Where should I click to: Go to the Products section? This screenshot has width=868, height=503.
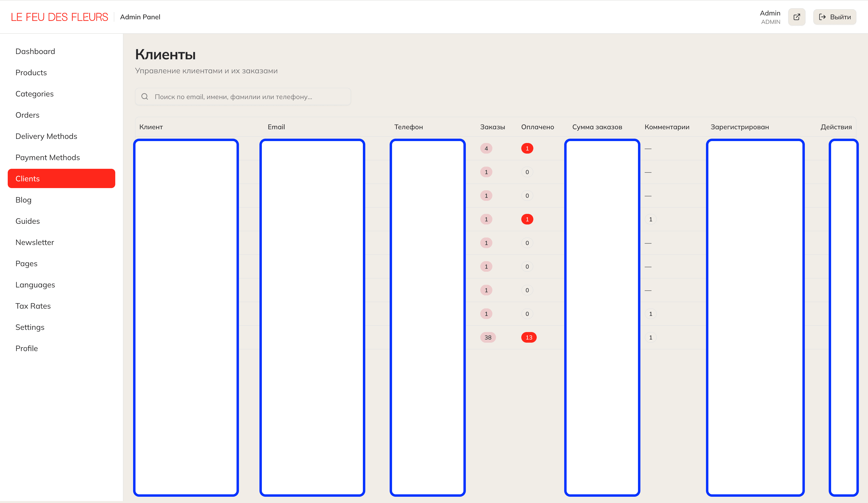click(x=31, y=73)
